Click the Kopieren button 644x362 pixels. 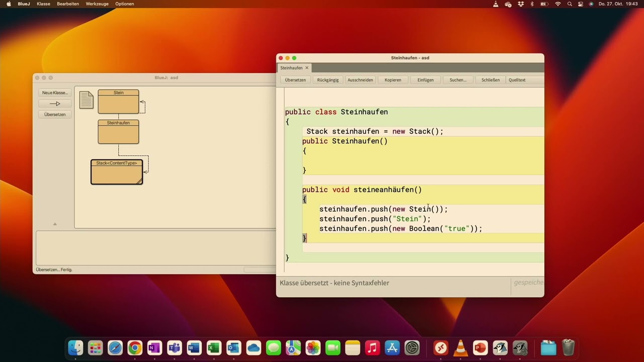click(393, 80)
